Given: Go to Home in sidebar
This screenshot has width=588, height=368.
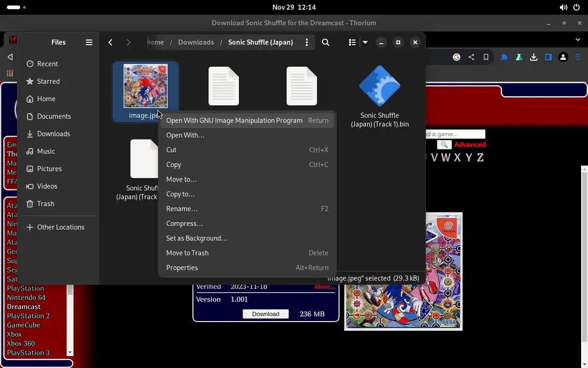Looking at the screenshot, I should [x=58, y=99].
